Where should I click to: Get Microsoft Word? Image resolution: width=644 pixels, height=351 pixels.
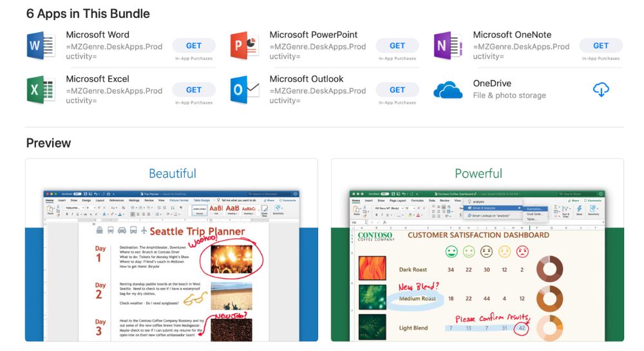[194, 46]
